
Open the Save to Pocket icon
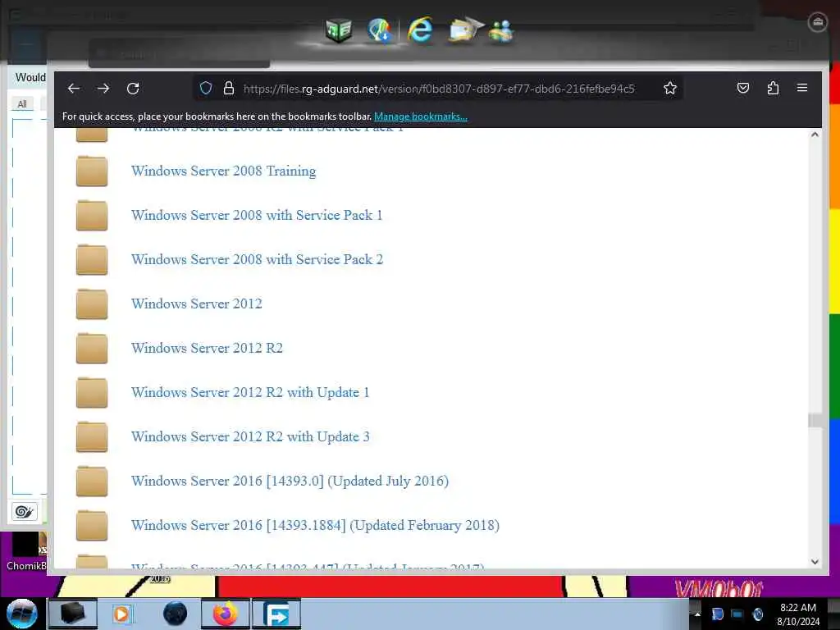click(743, 88)
